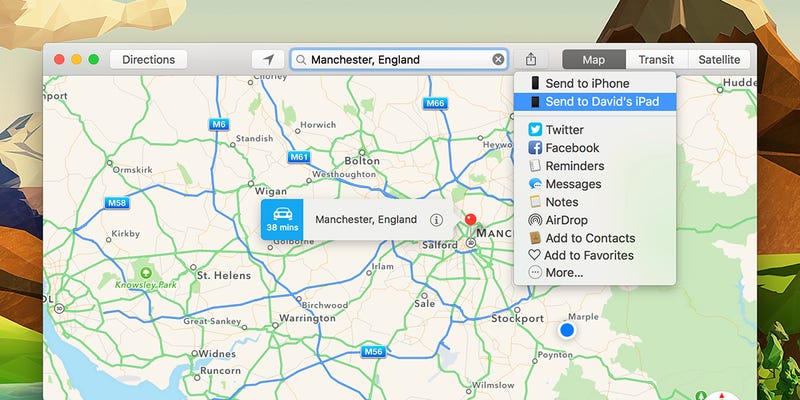Choose Notes in share menu
The width and height of the screenshot is (800, 400).
coord(595,202)
